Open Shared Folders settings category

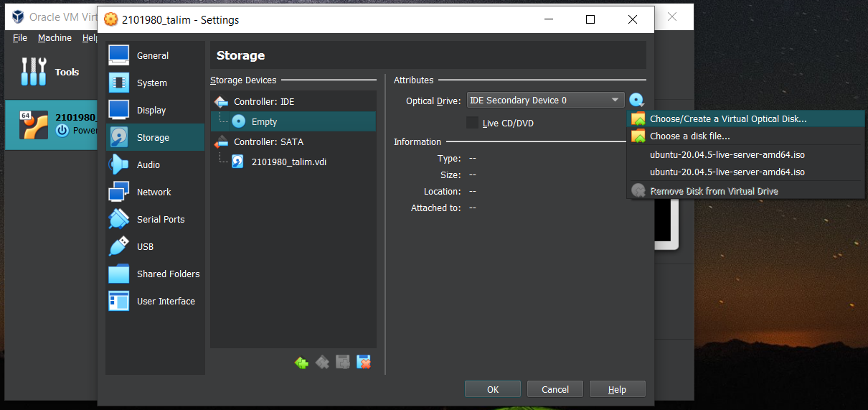155,274
